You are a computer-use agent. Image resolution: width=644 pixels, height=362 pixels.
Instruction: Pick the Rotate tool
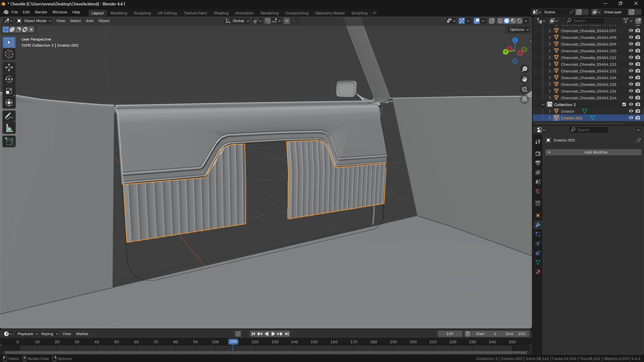click(9, 79)
